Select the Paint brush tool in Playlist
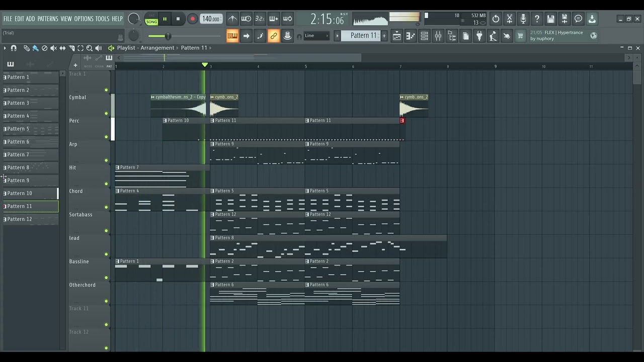 point(35,48)
